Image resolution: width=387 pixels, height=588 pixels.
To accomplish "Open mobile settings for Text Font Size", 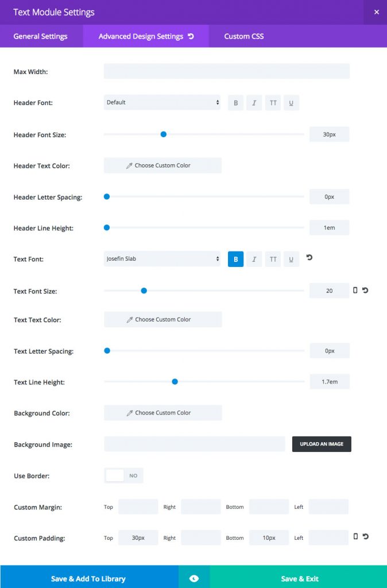I will pos(354,291).
